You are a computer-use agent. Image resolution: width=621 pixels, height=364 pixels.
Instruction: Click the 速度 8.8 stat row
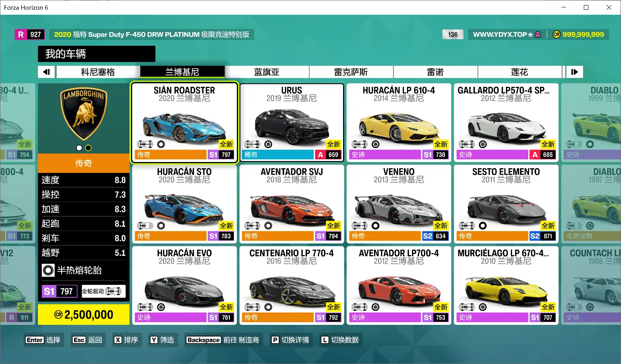pos(84,180)
